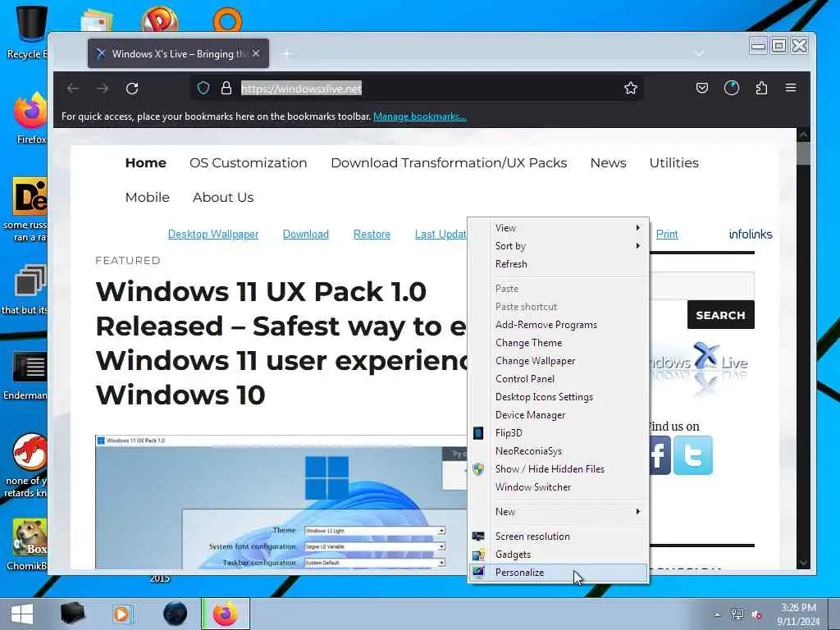Image resolution: width=840 pixels, height=630 pixels.
Task: Choose Refresh in the context menu
Action: [x=558, y=264]
